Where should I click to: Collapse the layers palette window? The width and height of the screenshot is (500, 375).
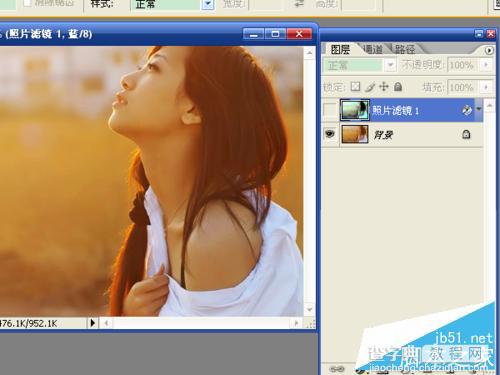click(479, 34)
